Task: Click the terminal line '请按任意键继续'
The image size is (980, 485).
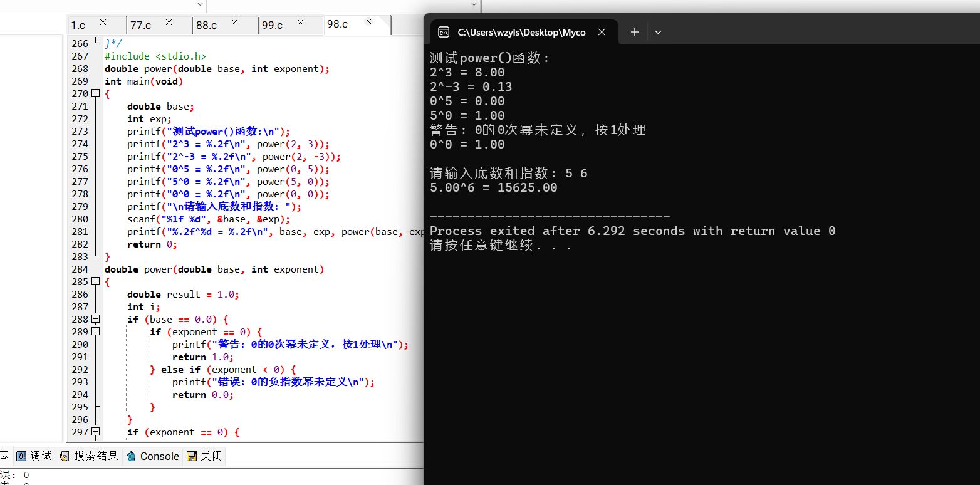Action: [x=501, y=245]
